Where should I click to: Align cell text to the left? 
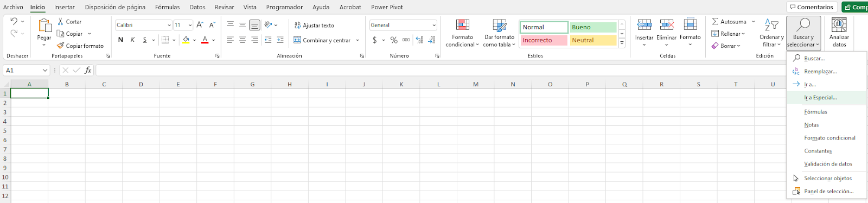[231, 40]
